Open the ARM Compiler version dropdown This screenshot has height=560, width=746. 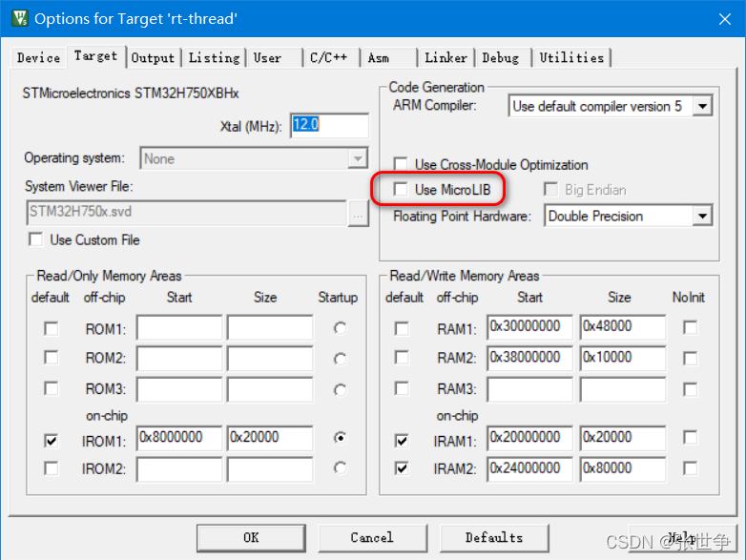[611, 106]
